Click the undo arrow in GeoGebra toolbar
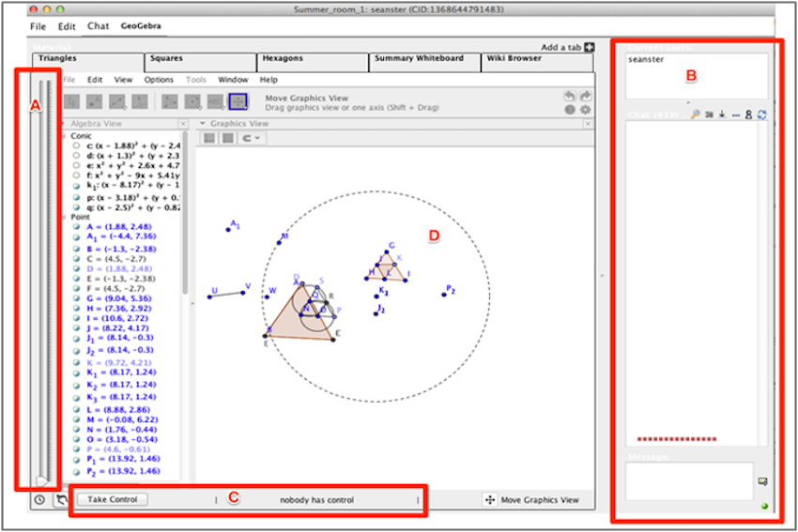Image resolution: width=798 pixels, height=532 pixels. [x=569, y=96]
